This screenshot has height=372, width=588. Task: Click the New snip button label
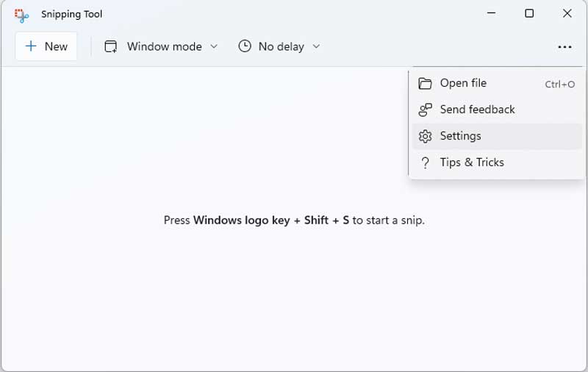[x=56, y=46]
